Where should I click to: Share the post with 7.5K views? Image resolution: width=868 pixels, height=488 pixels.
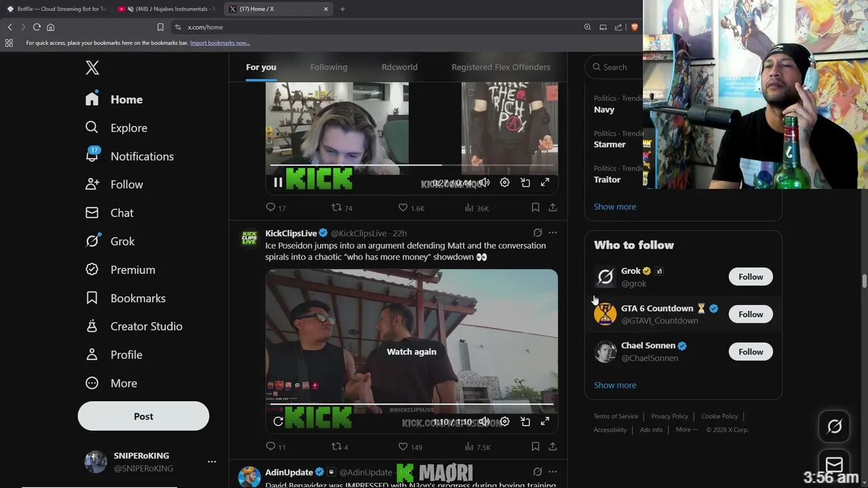[553, 447]
